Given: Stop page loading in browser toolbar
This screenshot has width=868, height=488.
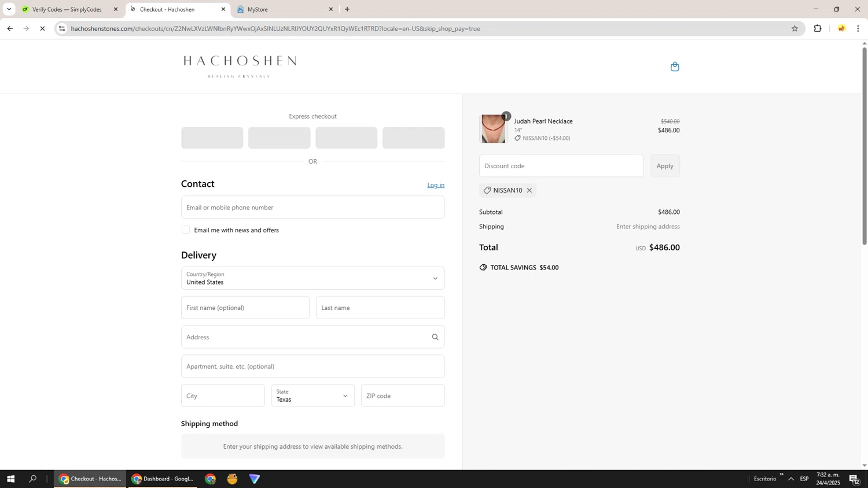Looking at the screenshot, I should [x=42, y=28].
